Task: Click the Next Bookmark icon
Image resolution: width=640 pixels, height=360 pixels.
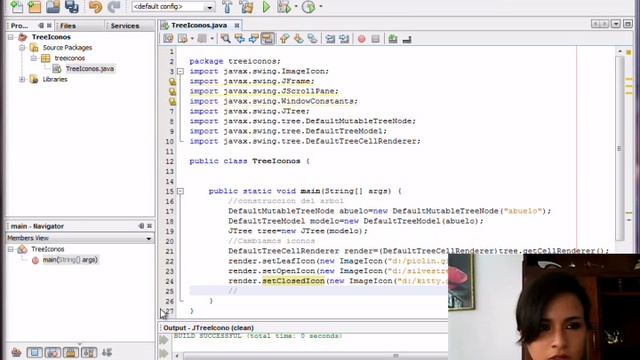Action: [298, 39]
